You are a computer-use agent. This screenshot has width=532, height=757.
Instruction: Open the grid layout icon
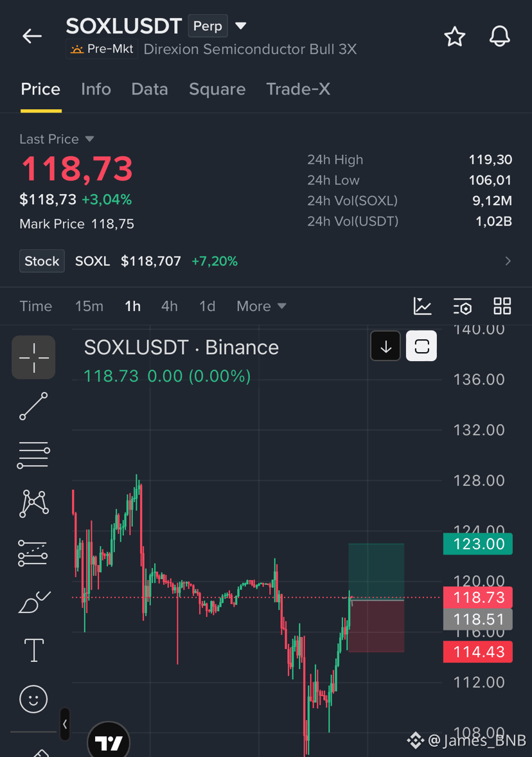(502, 306)
